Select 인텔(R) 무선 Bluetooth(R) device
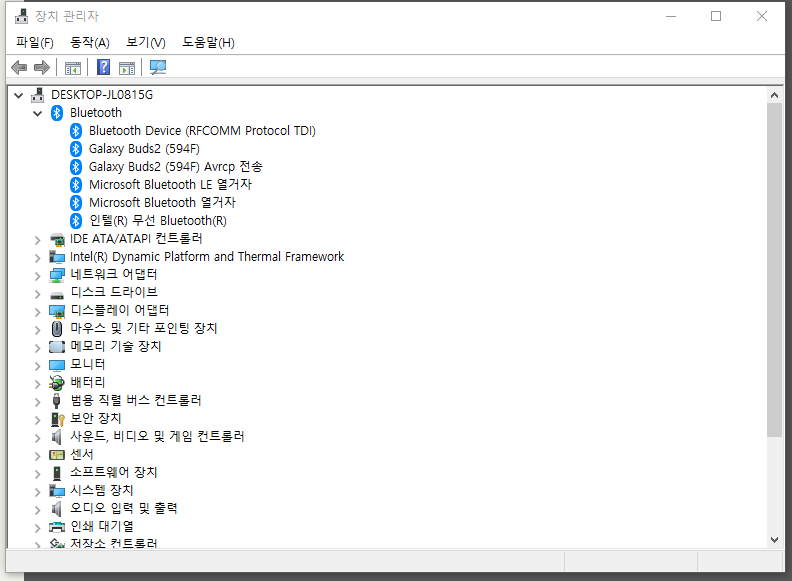Screen dimensions: 792x581 (158, 221)
